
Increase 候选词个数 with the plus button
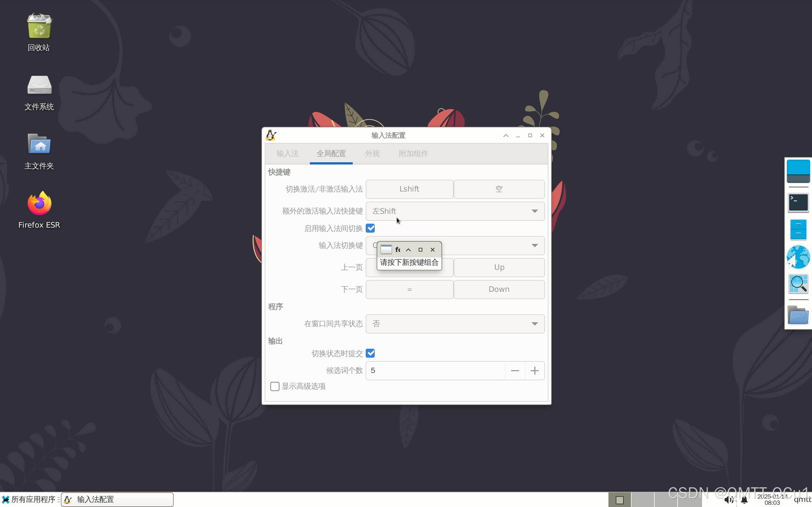(535, 370)
